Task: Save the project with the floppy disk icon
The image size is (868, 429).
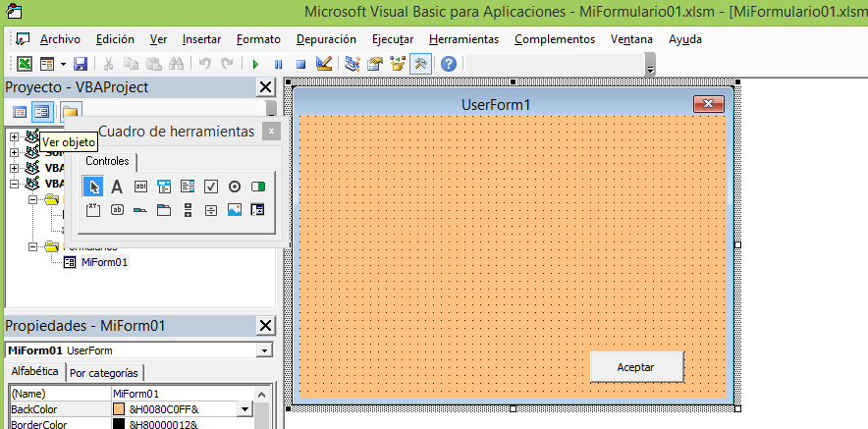Action: (x=81, y=64)
